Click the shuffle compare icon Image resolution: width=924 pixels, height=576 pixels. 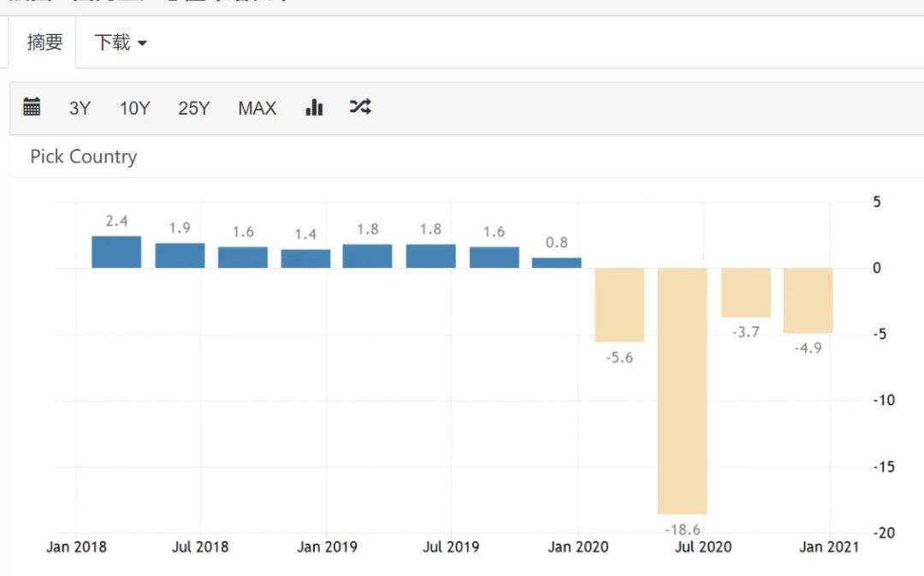point(360,107)
